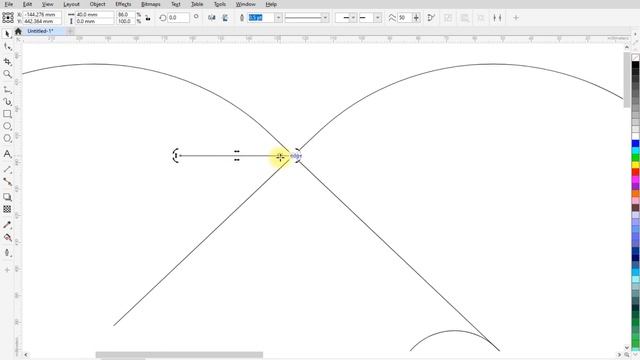Open the Bitmaps menu

150,4
